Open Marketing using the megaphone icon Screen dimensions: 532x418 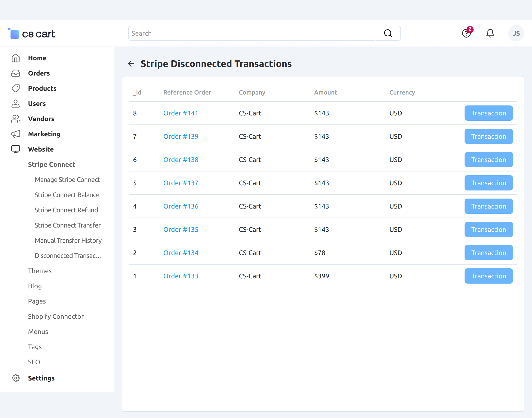(16, 134)
